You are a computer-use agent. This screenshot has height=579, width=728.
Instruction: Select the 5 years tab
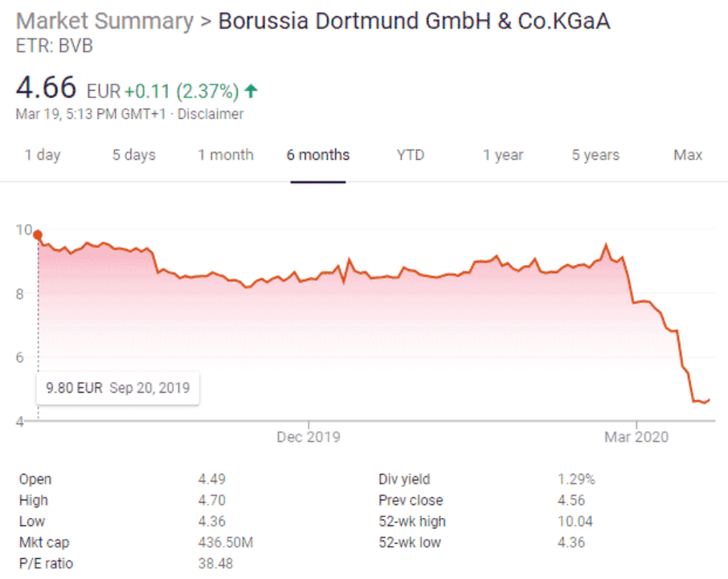tap(595, 155)
